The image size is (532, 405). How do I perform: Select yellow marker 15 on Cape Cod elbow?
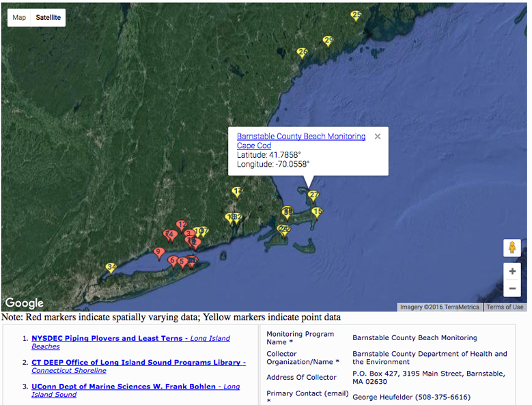[317, 212]
